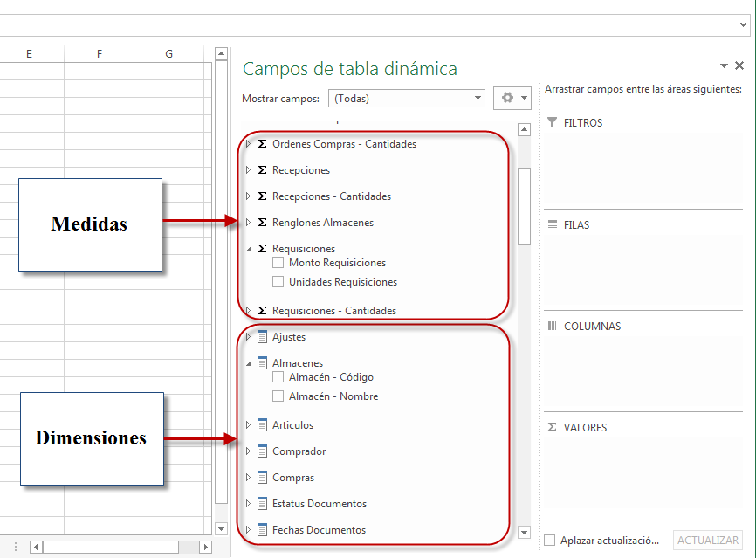Screen dimensions: 756x558
Task: Click the down arrow of the field list scrollbar
Action: [524, 533]
